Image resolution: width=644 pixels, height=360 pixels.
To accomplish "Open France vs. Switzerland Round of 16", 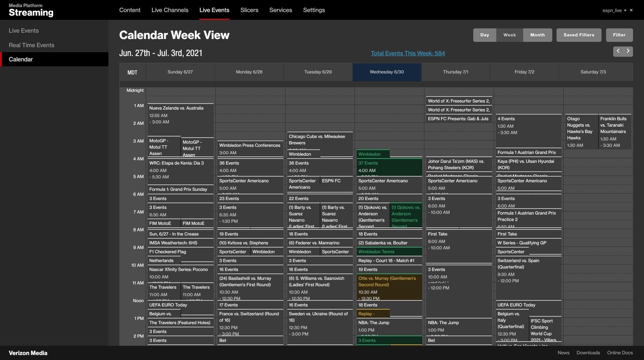I will (250, 323).
